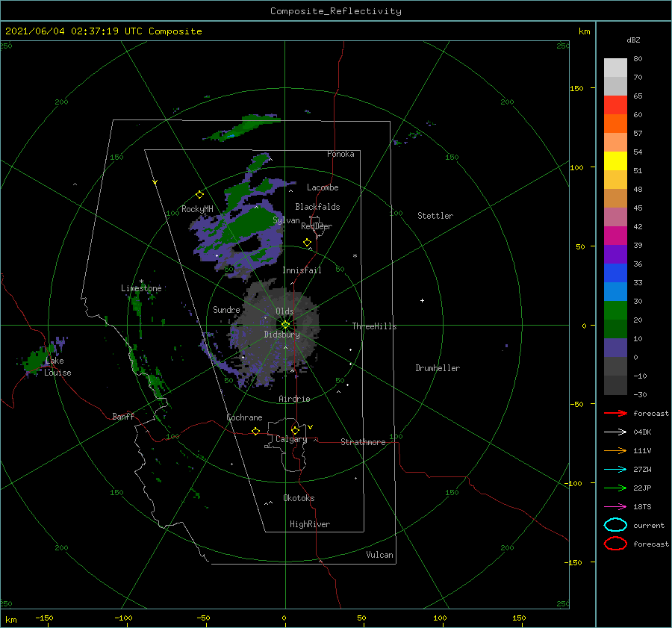672x628 pixels.
Task: Select the magenta 39–42 dBZ swatch
Action: coord(615,236)
